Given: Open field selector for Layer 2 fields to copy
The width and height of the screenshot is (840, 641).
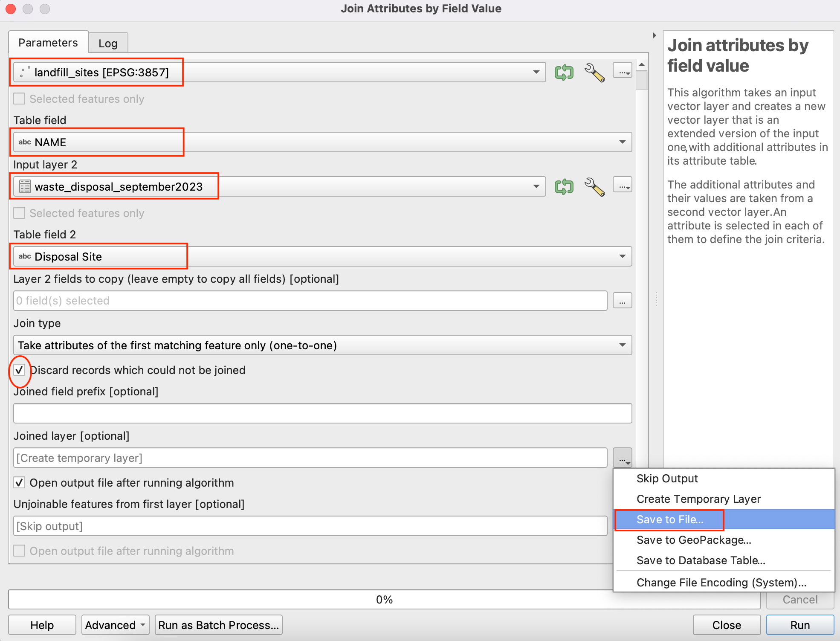Looking at the screenshot, I should pos(622,301).
